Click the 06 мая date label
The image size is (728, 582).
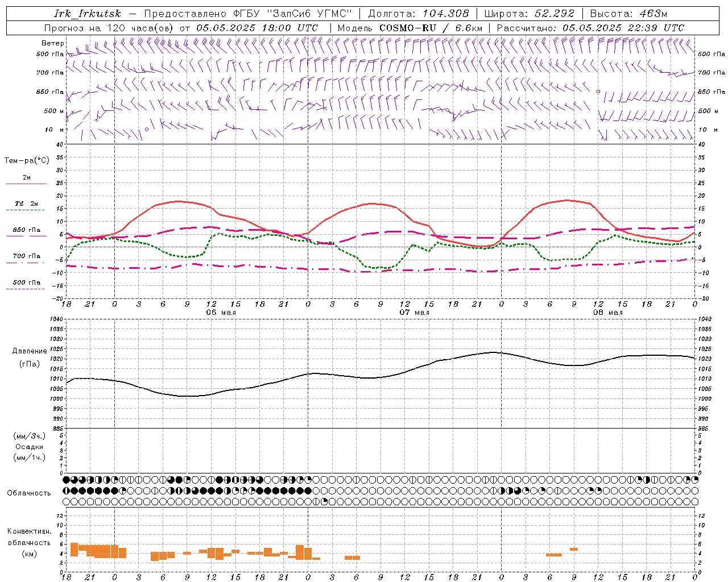pos(221,313)
